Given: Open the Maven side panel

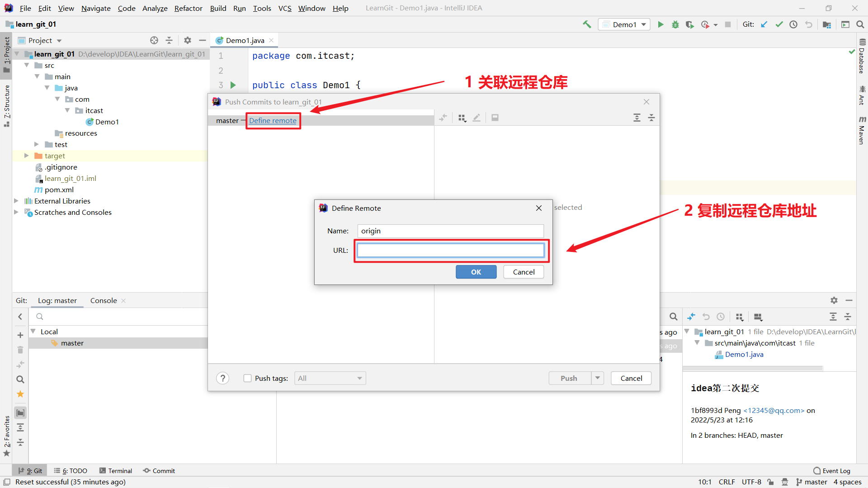Looking at the screenshot, I should [x=862, y=130].
